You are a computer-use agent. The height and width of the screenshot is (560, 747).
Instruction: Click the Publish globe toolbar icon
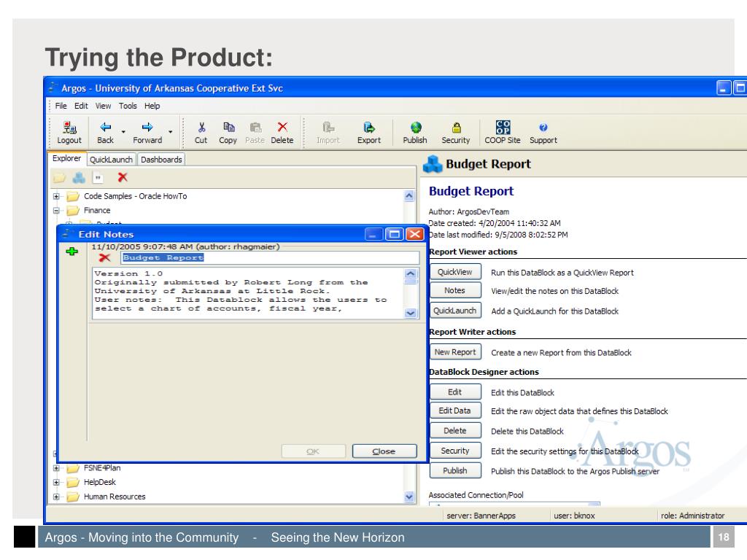pyautogui.click(x=416, y=127)
